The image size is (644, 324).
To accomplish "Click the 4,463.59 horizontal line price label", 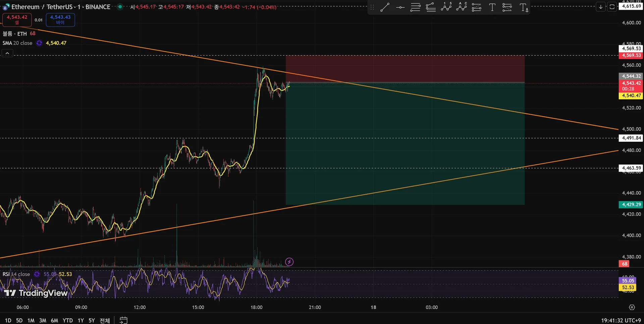I will pyautogui.click(x=631, y=168).
